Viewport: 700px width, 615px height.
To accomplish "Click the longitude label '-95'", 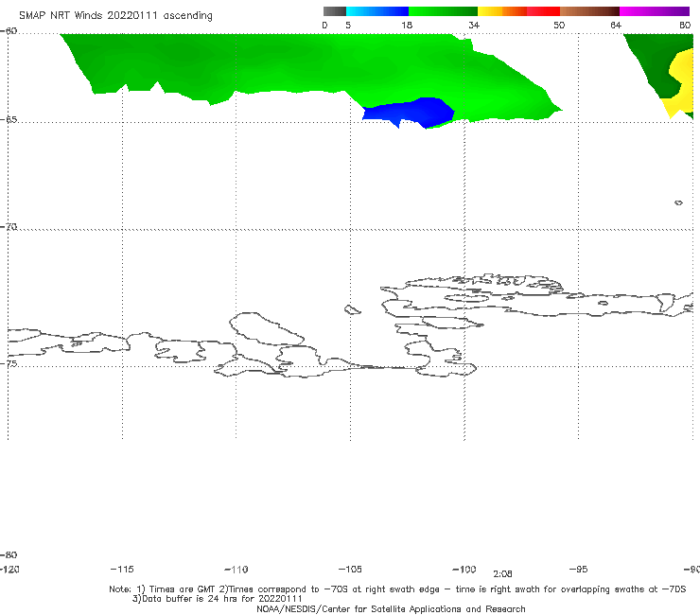I will click(x=578, y=570).
